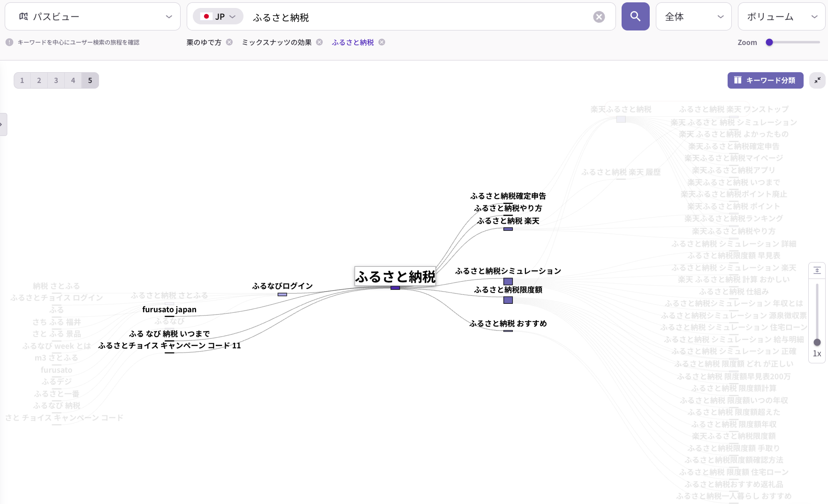Switch to depth level 5 tab
The width and height of the screenshot is (828, 504).
pyautogui.click(x=90, y=80)
